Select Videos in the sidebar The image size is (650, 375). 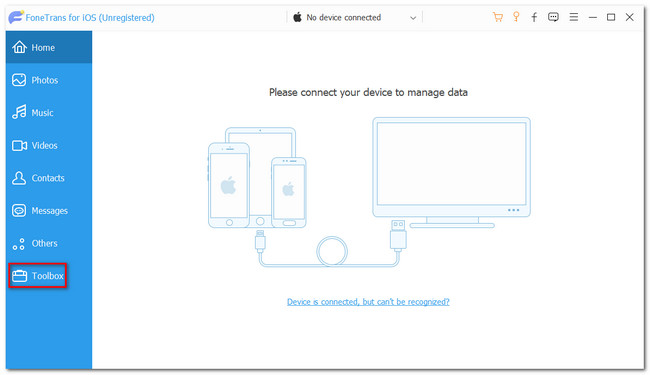tap(49, 145)
